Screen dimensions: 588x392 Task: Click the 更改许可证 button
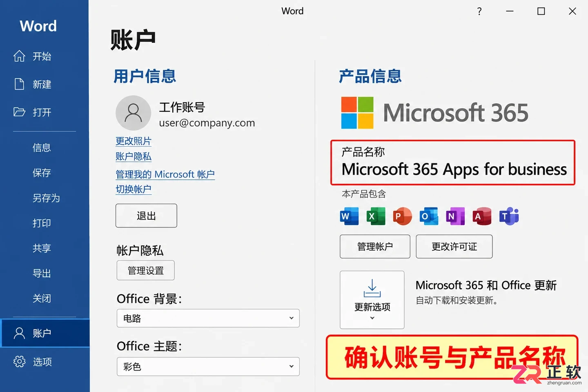pos(454,246)
